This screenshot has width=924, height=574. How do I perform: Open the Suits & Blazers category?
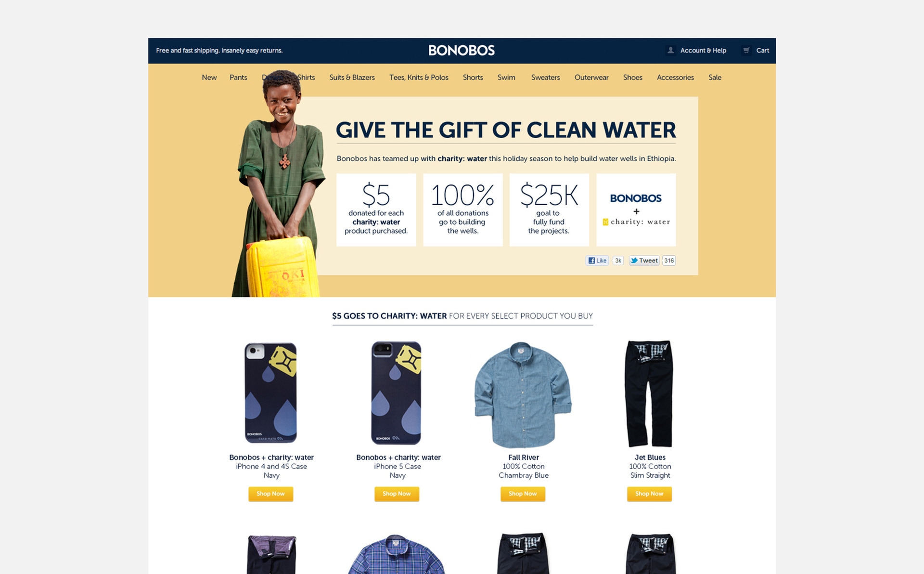pyautogui.click(x=352, y=78)
